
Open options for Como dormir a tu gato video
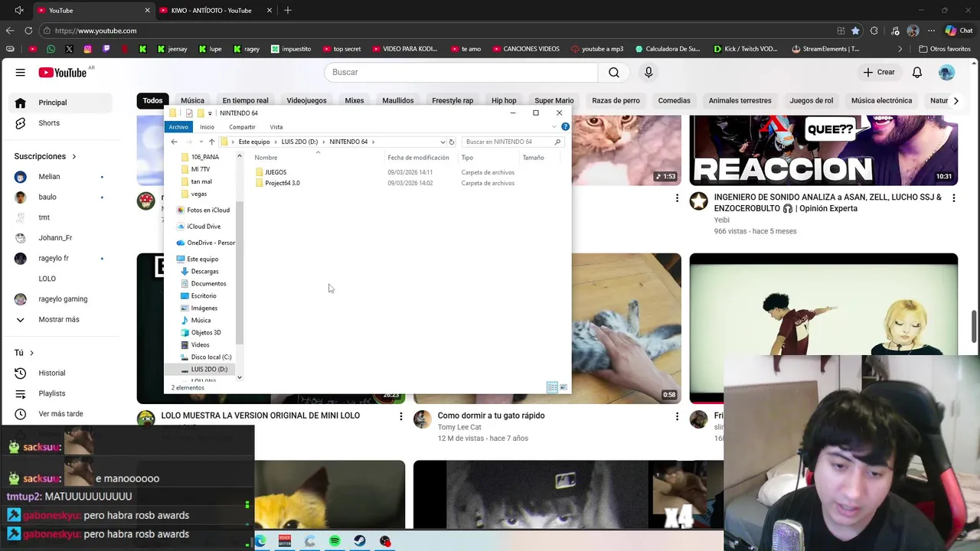677,416
